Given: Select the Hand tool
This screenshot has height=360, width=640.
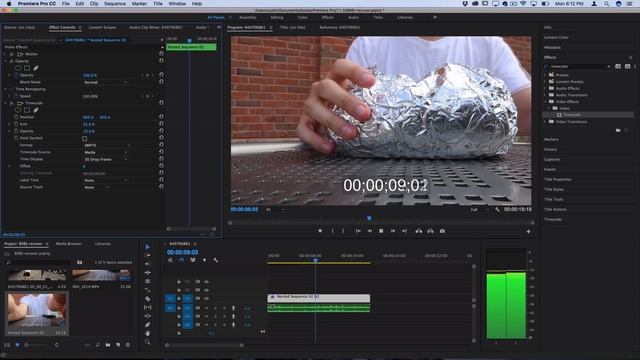Looking at the screenshot, I should (x=147, y=333).
